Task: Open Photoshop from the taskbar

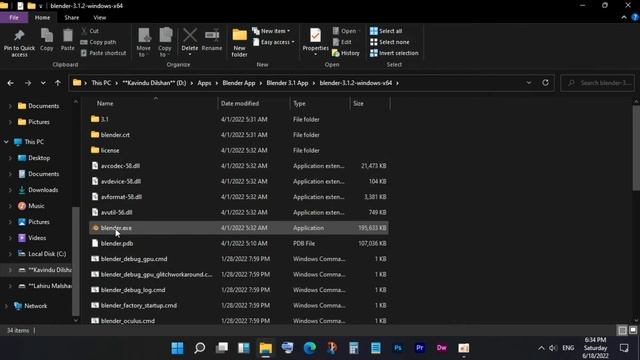Action: (398, 348)
